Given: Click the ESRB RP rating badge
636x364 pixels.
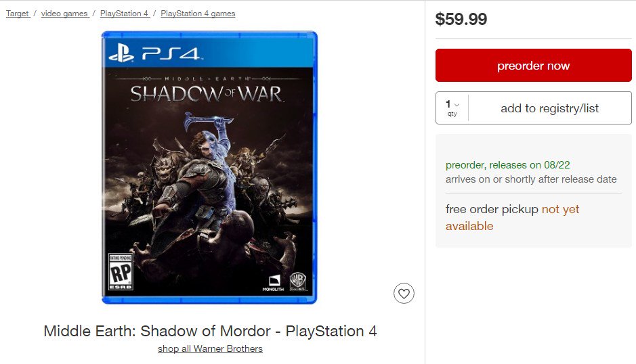Looking at the screenshot, I should (121, 272).
